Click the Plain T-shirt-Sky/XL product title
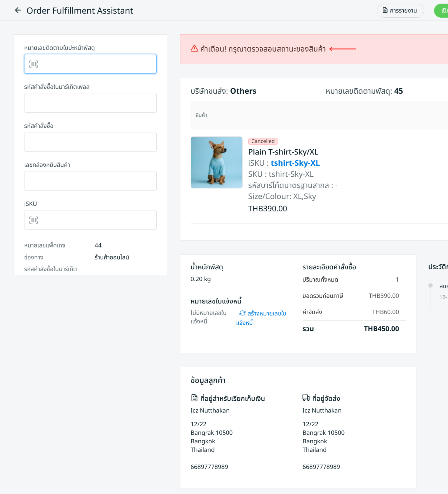The image size is (448, 494). pyautogui.click(x=283, y=152)
